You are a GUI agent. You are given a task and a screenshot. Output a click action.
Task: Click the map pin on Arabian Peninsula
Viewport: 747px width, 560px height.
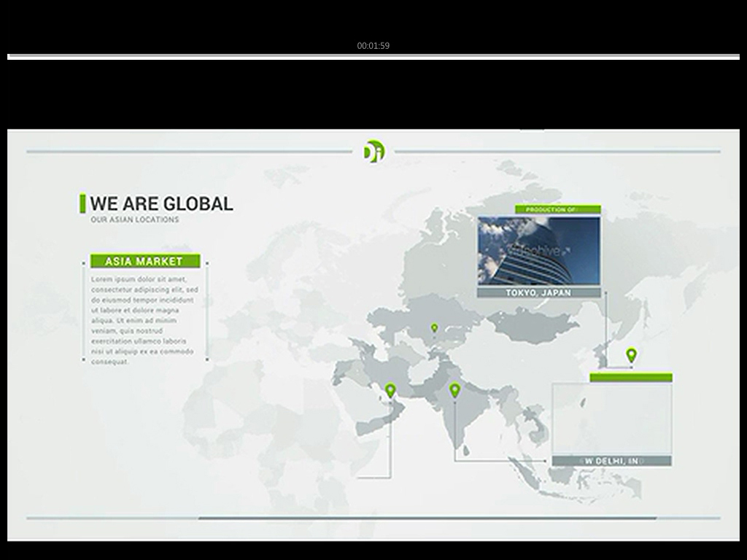(x=390, y=390)
